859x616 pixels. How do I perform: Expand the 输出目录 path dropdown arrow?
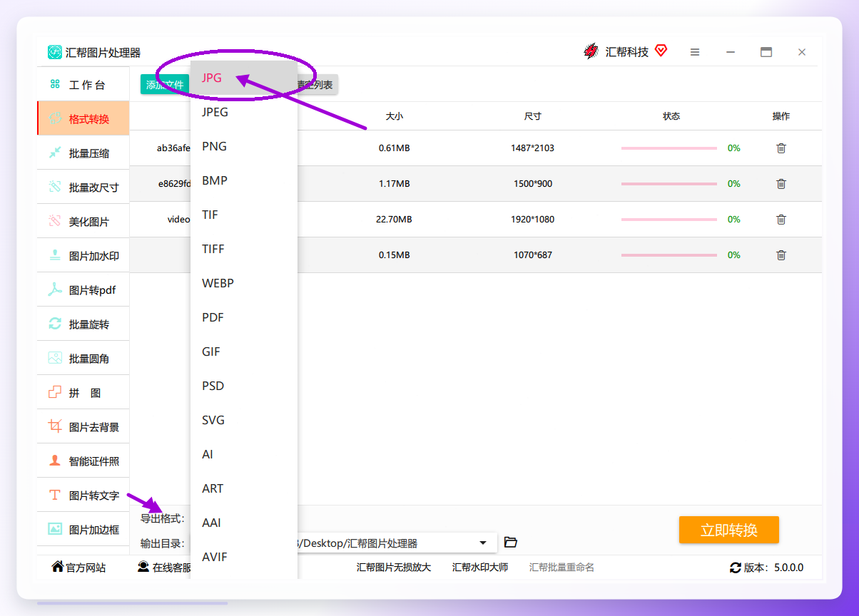click(484, 543)
